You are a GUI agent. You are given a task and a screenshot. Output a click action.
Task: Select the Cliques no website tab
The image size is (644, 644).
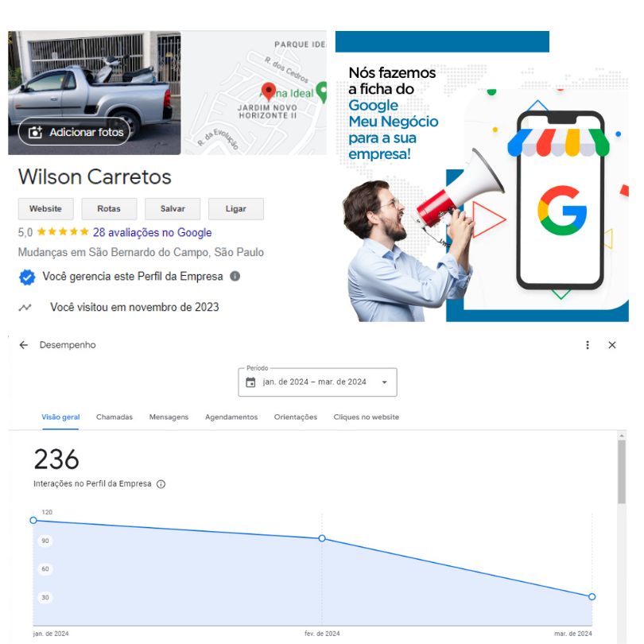pos(367,417)
